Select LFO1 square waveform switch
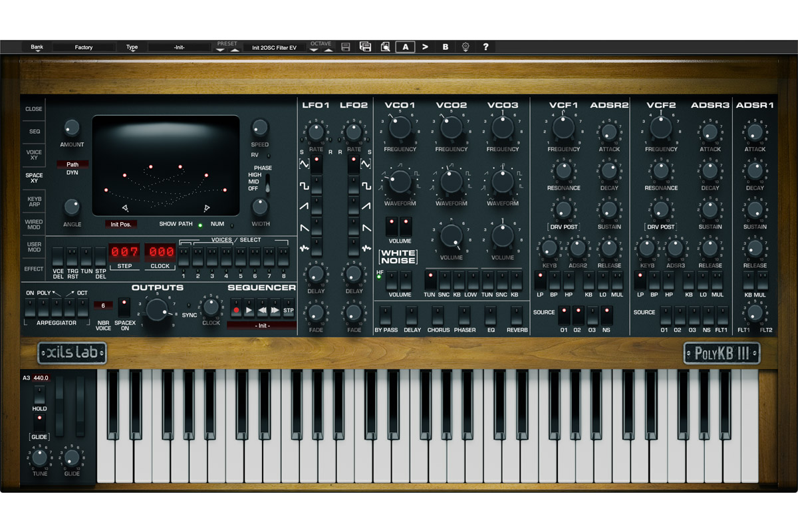The height and width of the screenshot is (532, 798). click(x=317, y=186)
